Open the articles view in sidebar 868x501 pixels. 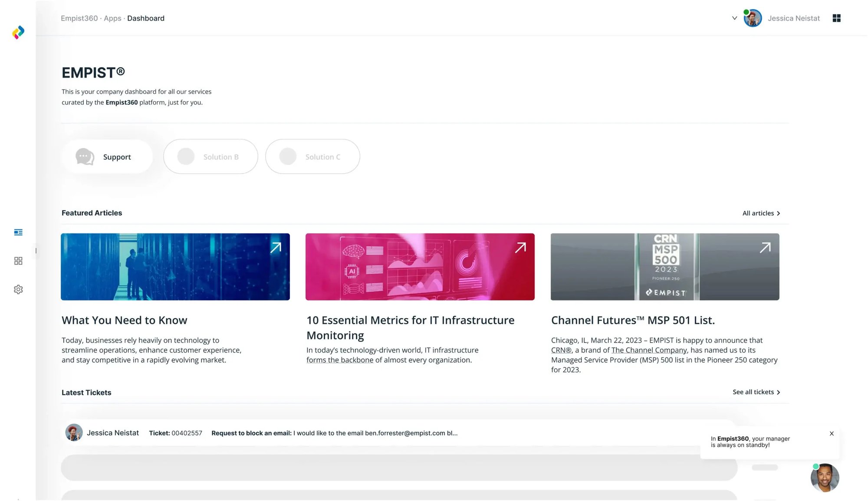click(x=18, y=232)
